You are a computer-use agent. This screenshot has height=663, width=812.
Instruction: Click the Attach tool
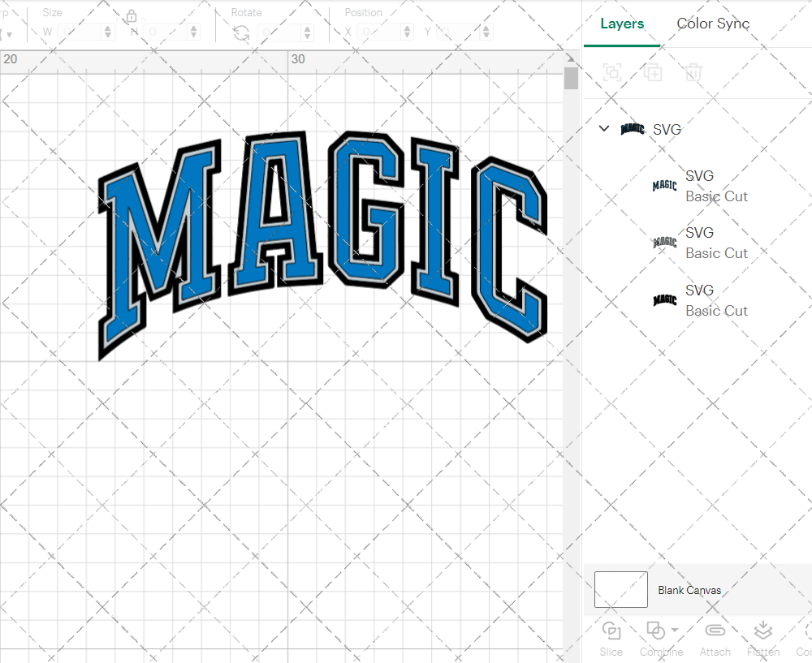pos(715,638)
